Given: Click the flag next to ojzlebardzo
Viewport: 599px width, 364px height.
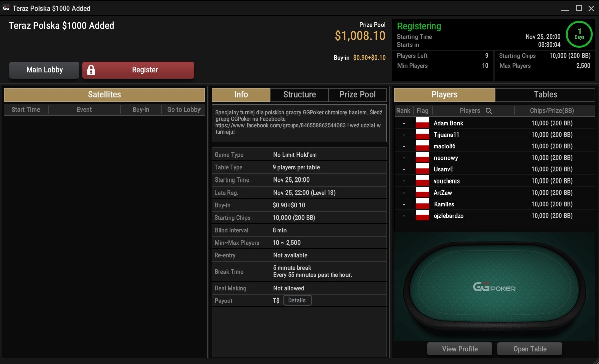Looking at the screenshot, I should pyautogui.click(x=422, y=216).
